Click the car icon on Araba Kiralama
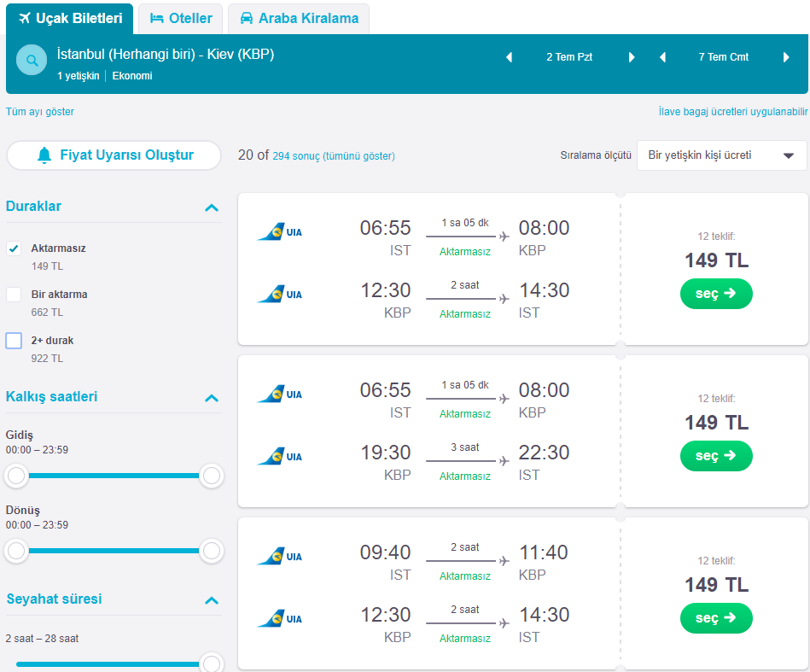The image size is (810, 672). coord(247,18)
